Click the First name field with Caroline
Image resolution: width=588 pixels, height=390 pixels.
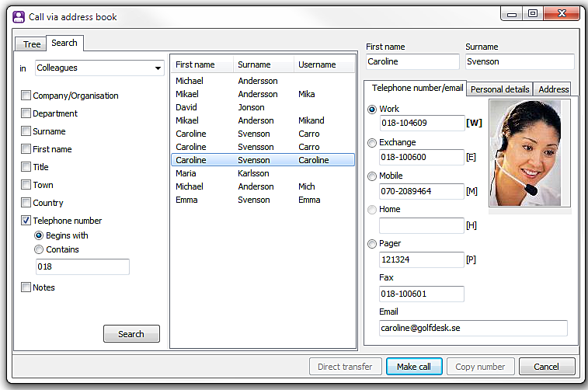(412, 61)
